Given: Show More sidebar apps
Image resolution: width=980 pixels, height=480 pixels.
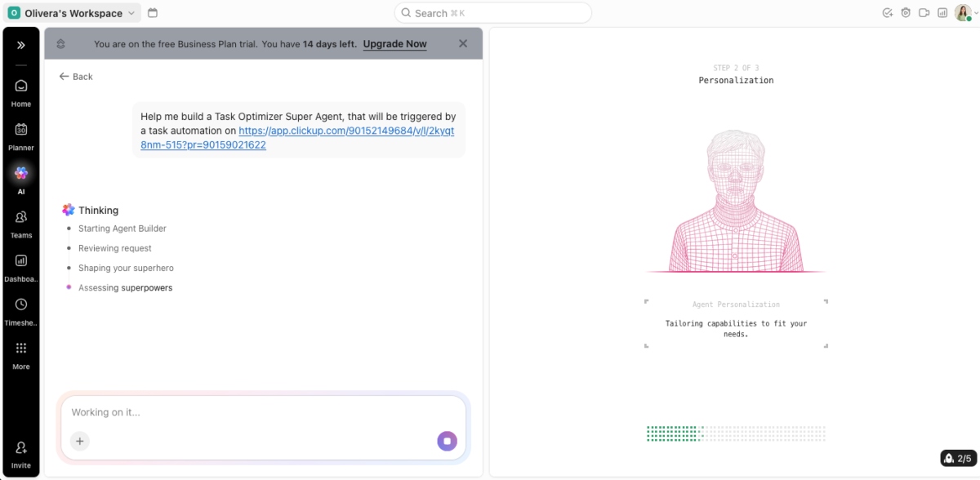Looking at the screenshot, I should 21,353.
